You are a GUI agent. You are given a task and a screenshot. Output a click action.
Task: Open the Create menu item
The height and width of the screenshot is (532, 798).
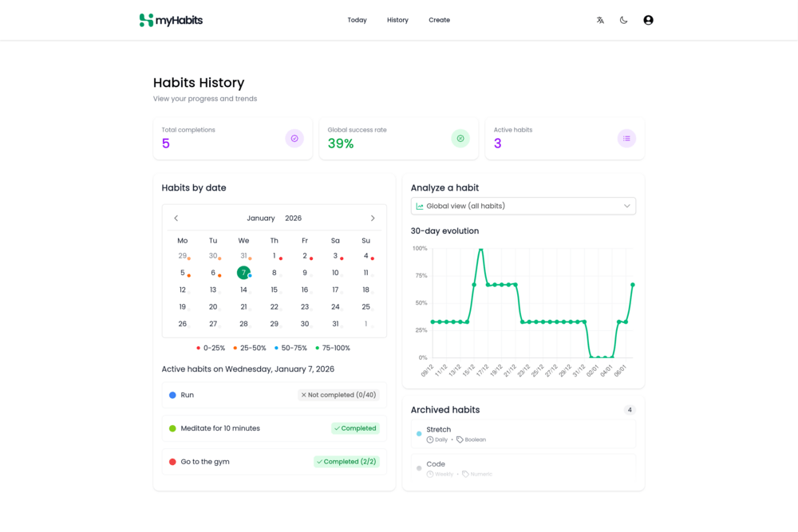(x=439, y=20)
